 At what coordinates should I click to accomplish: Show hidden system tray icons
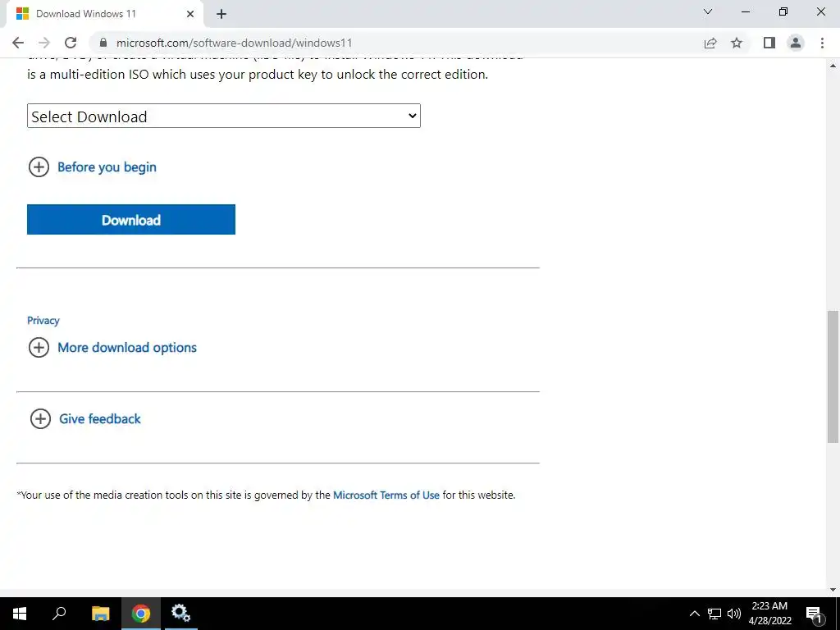pyautogui.click(x=694, y=614)
